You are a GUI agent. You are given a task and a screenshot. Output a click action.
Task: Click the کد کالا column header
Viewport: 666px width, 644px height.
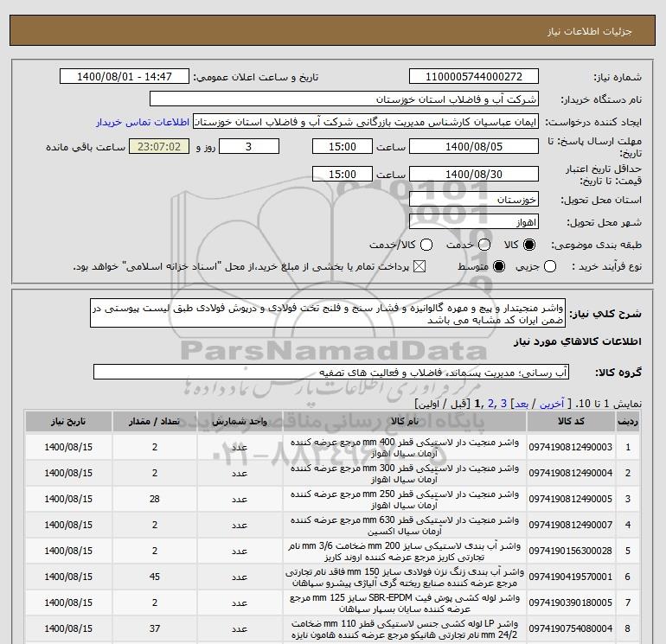pyautogui.click(x=571, y=422)
